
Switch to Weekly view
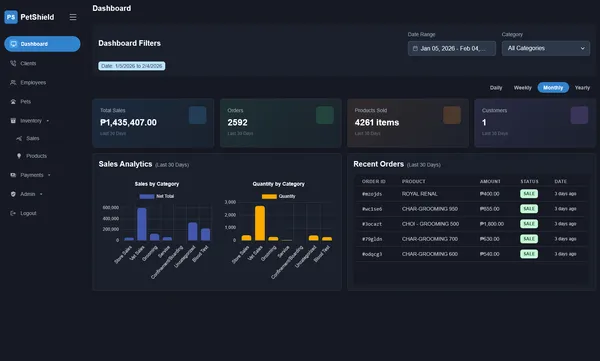[x=522, y=88]
